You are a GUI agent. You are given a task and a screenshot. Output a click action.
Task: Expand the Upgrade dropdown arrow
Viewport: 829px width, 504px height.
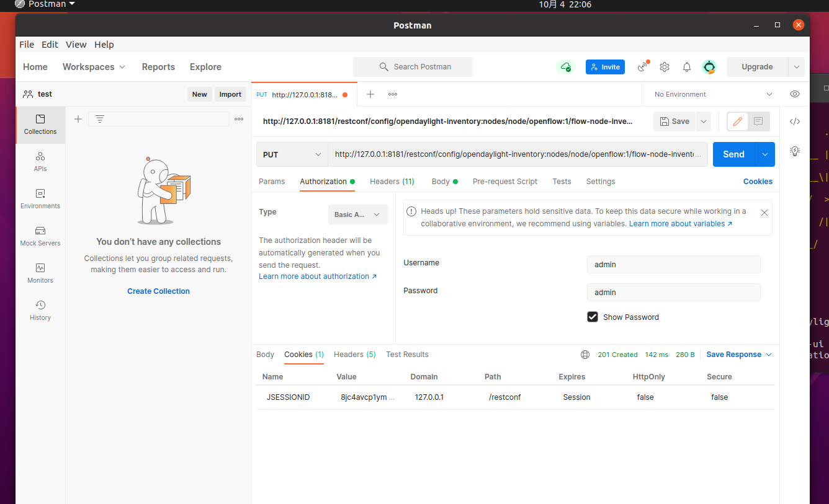(x=797, y=67)
